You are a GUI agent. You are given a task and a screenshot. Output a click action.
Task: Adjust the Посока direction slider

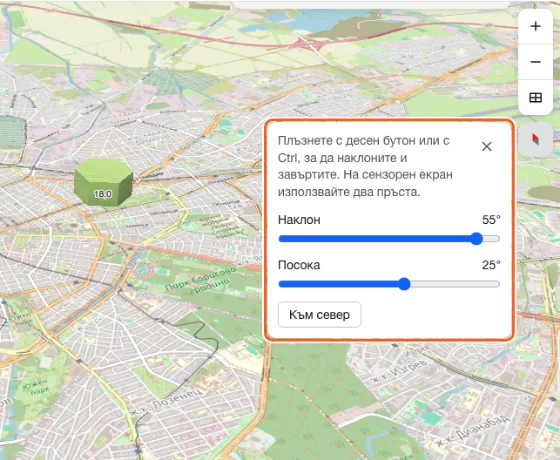(389, 284)
